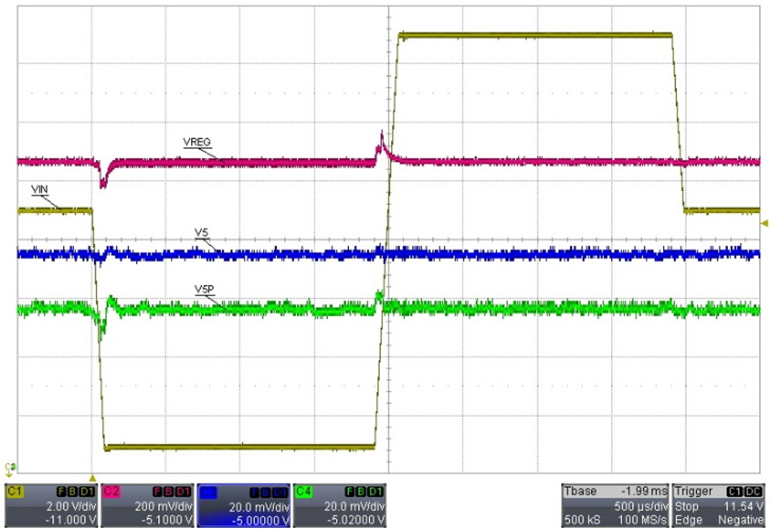Click the C1 source badge in Trigger box
Image resolution: width=770 pixels, height=532 pixels.
pyautogui.click(x=735, y=491)
